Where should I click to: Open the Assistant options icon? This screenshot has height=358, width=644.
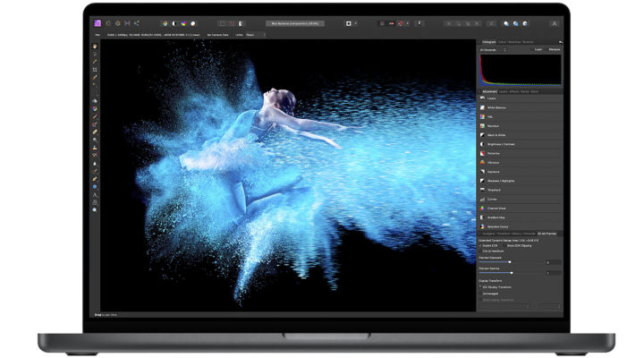pyautogui.click(x=419, y=24)
